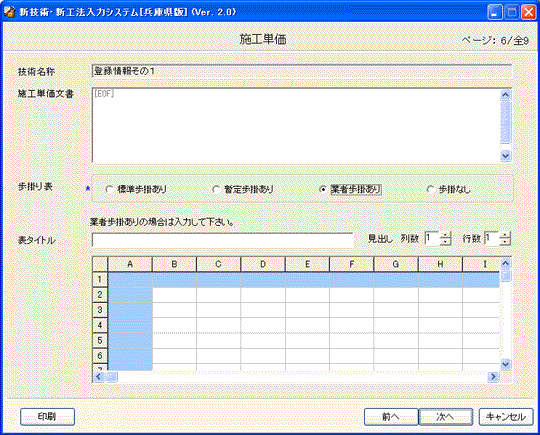Click the down arrow of document text scrollbar
Image resolution: width=540 pixels, height=435 pixels.
506,156
